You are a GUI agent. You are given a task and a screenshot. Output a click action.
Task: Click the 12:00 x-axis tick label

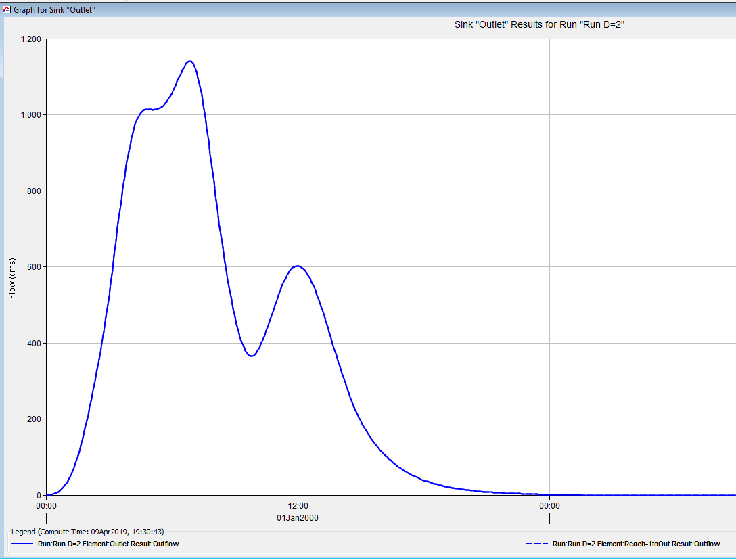coord(298,505)
